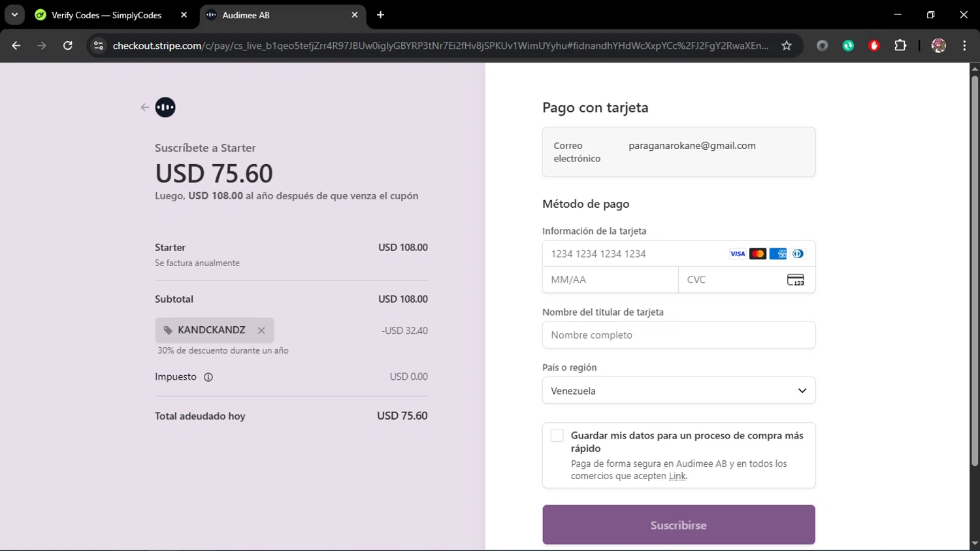This screenshot has width=980, height=551.
Task: Click the scrollbar down arrow
Action: (975, 543)
